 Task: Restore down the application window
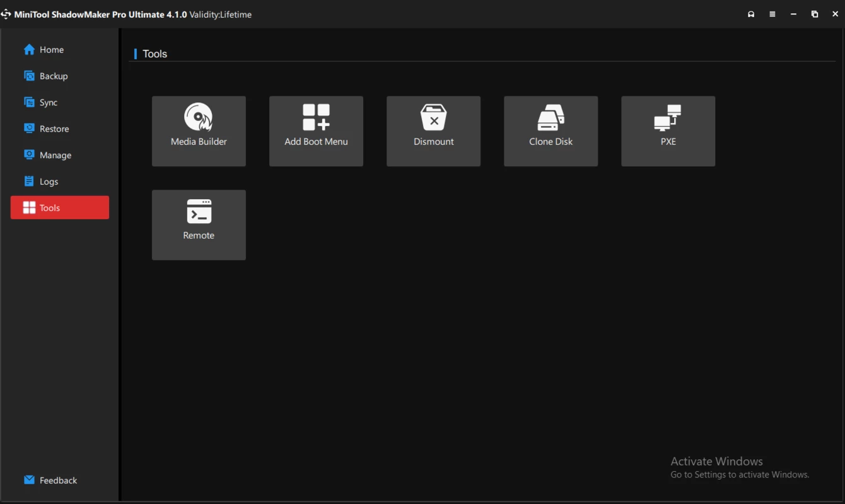(x=815, y=14)
